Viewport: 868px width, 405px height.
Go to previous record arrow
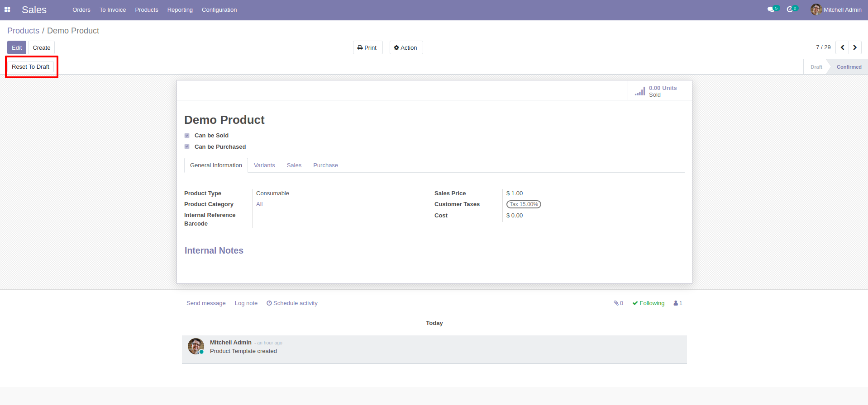(x=842, y=47)
